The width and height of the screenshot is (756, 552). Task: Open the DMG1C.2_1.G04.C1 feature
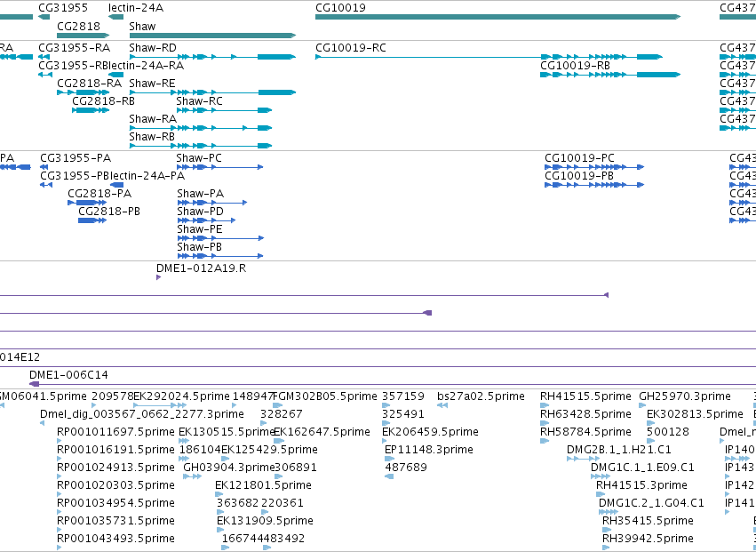[609, 511]
